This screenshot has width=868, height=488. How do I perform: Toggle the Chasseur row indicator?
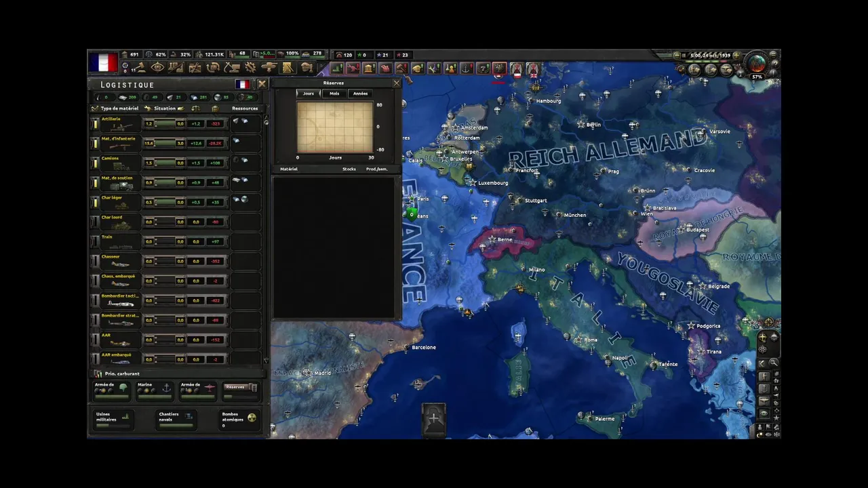tap(96, 262)
